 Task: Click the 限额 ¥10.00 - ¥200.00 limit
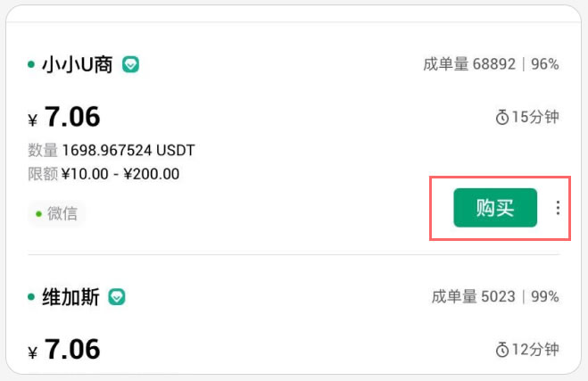tap(104, 174)
